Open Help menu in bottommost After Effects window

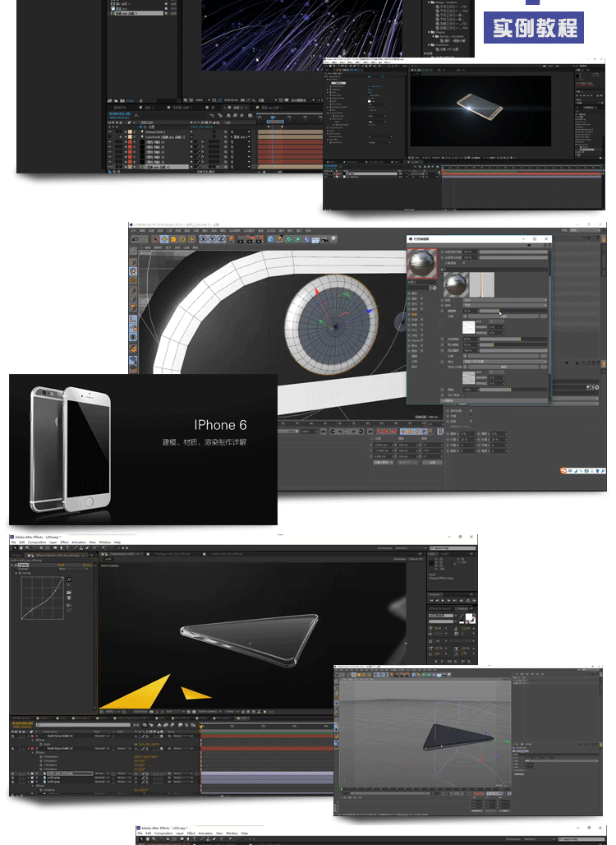coord(245,833)
